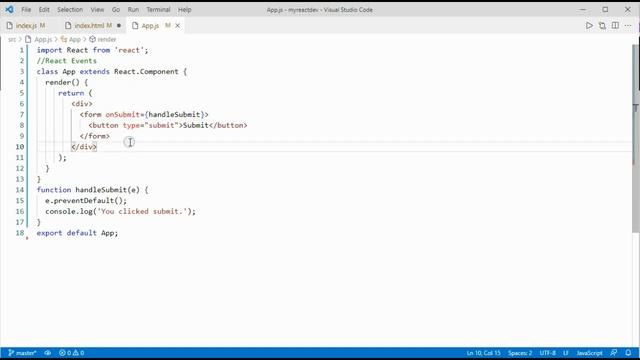Open the Run menu
Viewport: 640px width, 360px height.
click(133, 9)
